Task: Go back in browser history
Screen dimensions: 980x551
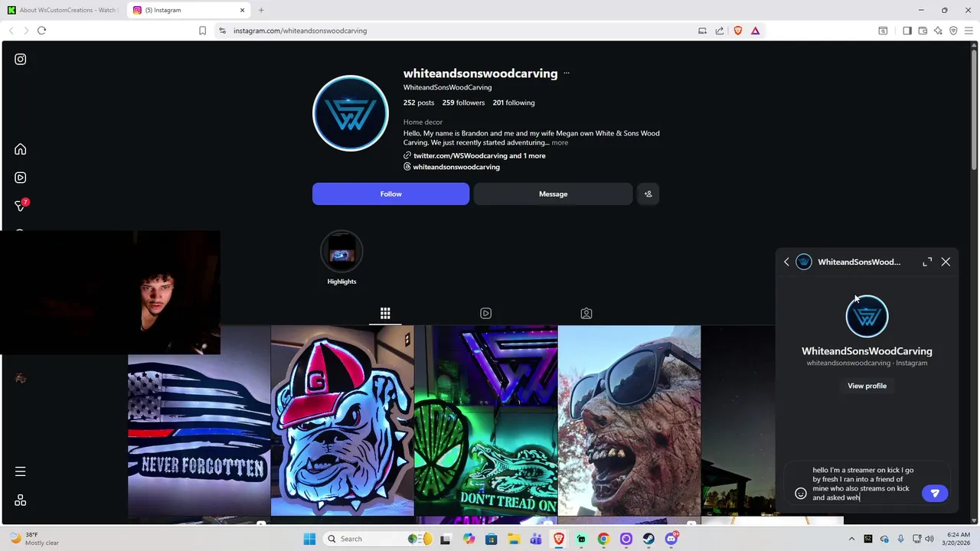Action: pyautogui.click(x=11, y=31)
